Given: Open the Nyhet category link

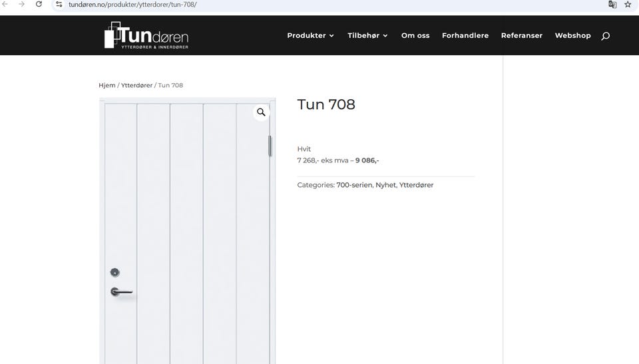Looking at the screenshot, I should point(385,184).
